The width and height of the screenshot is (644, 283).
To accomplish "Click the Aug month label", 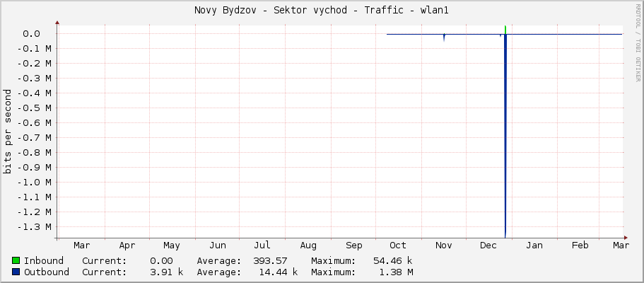I will tap(308, 246).
